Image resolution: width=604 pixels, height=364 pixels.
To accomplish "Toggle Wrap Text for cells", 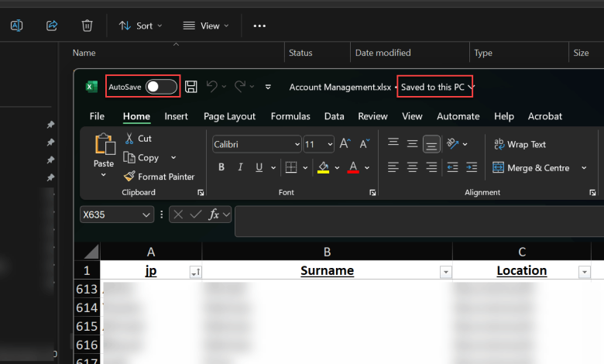I will pyautogui.click(x=519, y=144).
